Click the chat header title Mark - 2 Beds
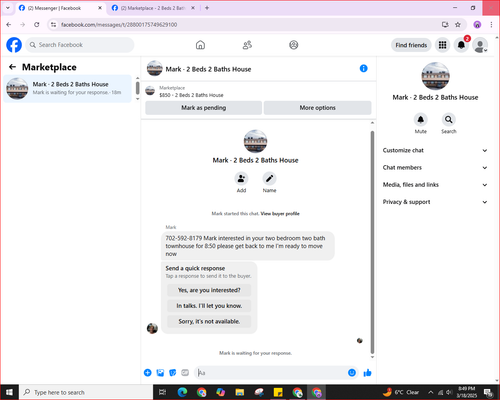This screenshot has width=500, height=400. (208, 69)
